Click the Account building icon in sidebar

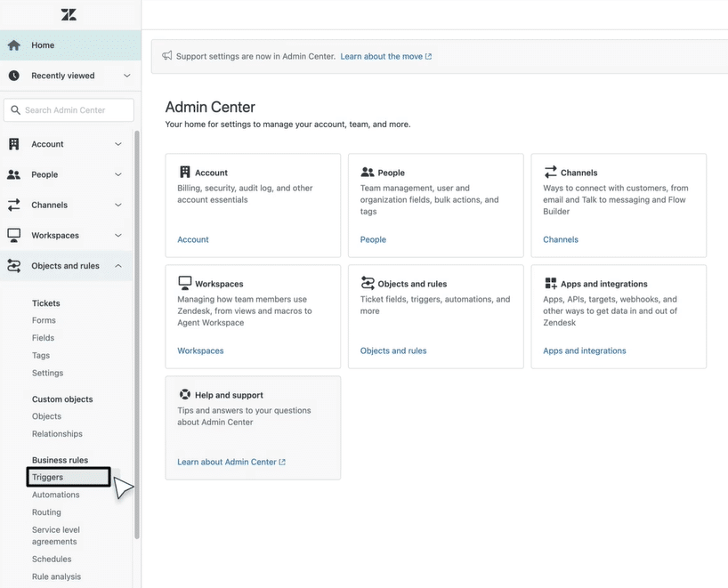(14, 144)
